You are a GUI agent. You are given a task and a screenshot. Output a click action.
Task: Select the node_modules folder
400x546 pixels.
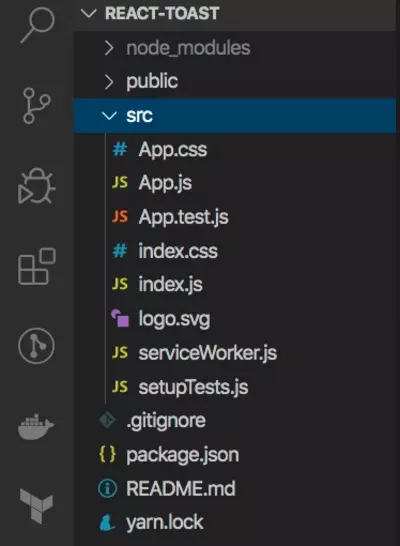click(235, 48)
